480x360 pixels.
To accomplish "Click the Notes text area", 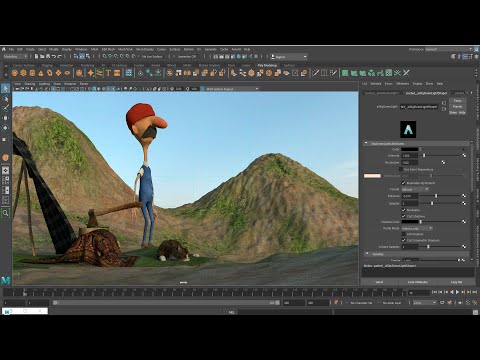I will [418, 272].
